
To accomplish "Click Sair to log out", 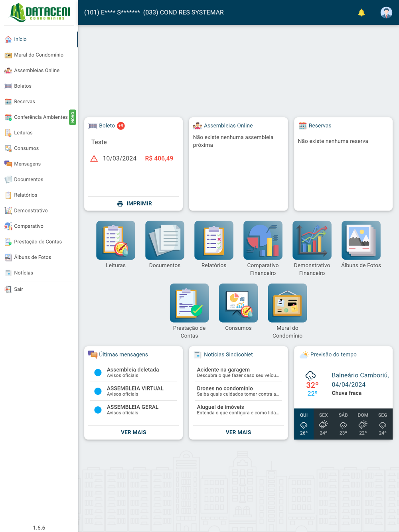I will coord(39,289).
